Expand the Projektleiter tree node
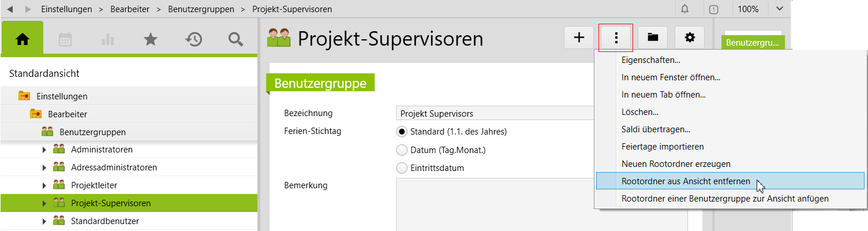The image size is (868, 231). [44, 185]
